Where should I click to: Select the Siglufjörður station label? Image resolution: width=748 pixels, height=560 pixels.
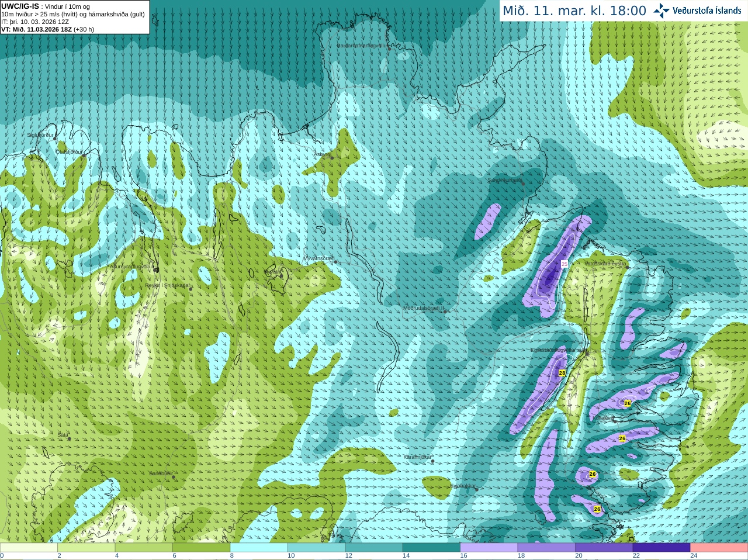point(40,135)
